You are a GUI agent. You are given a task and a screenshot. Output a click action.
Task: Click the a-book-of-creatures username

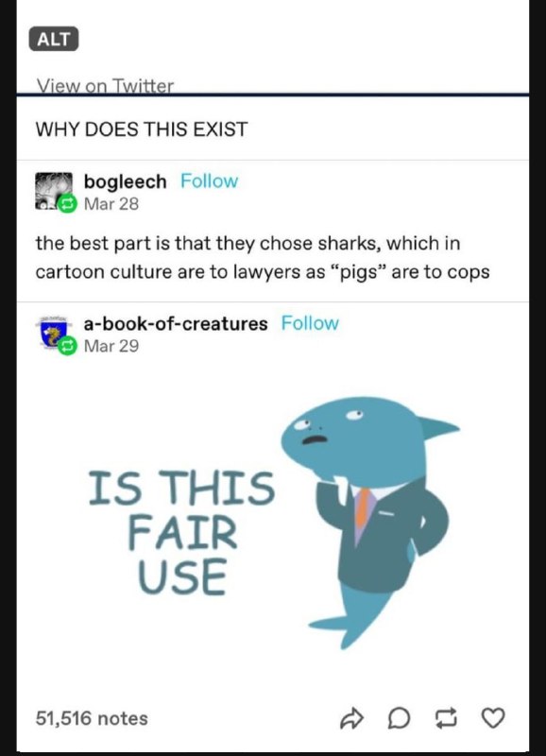(176, 323)
